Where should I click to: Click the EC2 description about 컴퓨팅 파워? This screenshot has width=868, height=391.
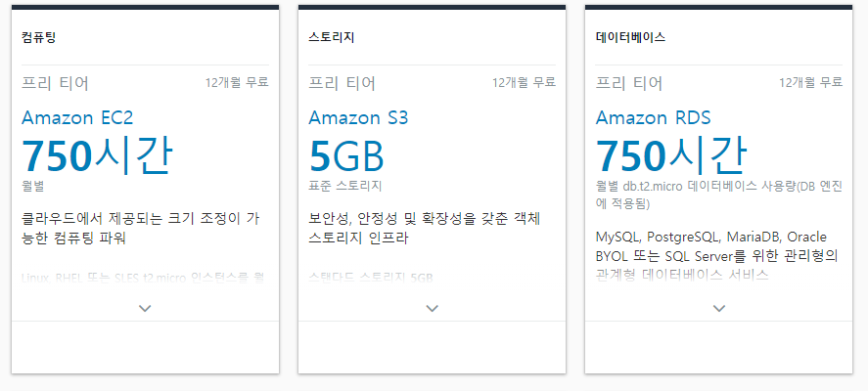141,229
